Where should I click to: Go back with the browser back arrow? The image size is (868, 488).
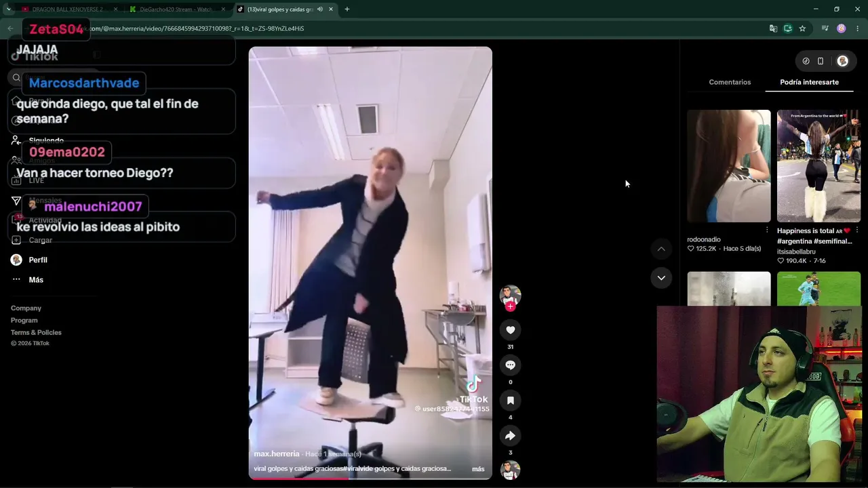tap(10, 28)
